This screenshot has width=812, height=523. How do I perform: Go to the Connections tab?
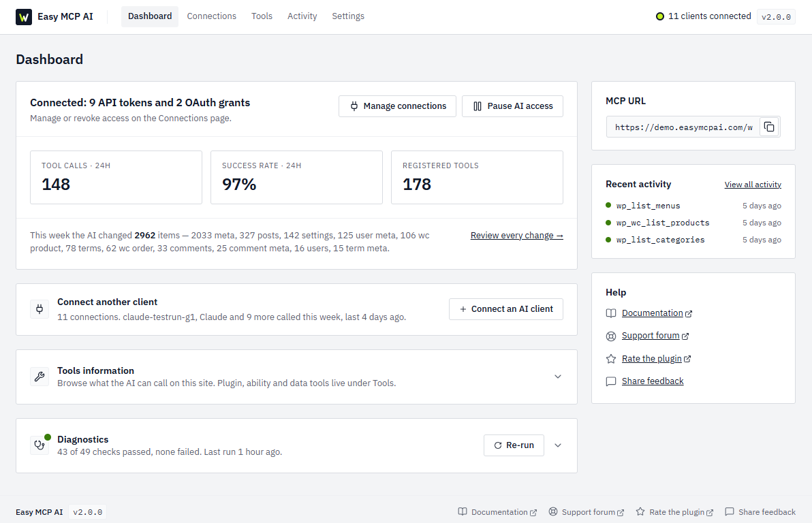pos(211,16)
